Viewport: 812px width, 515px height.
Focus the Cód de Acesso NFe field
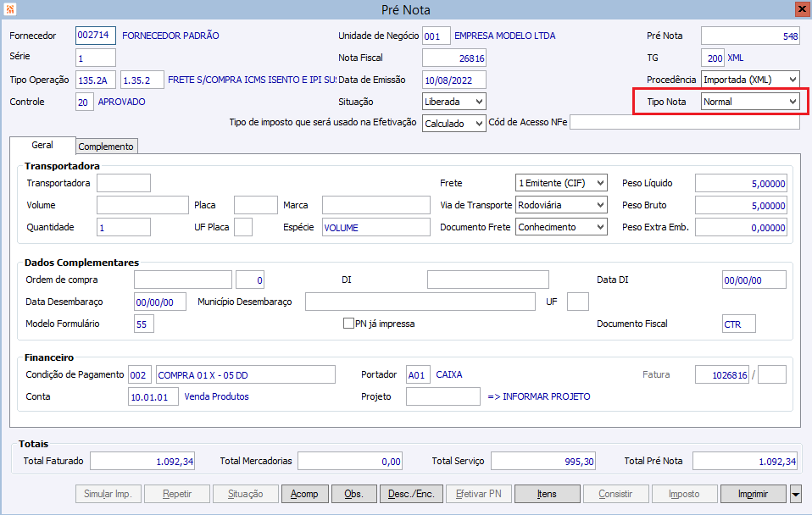[x=684, y=123]
